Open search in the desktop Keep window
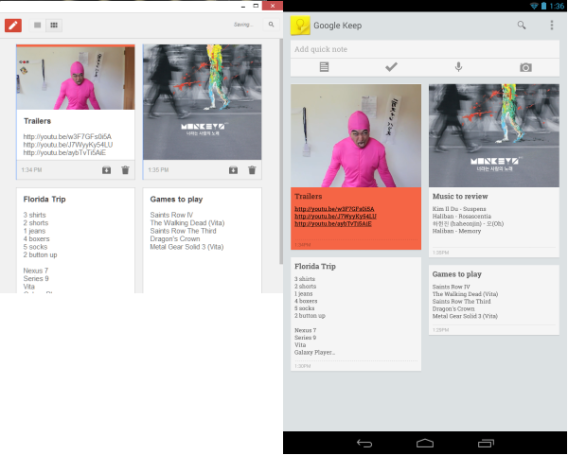This screenshot has width=568, height=455. (271, 24)
